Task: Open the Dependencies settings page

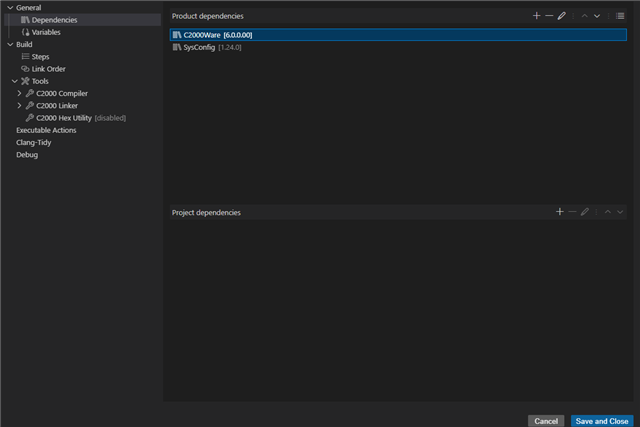Action: (x=83, y=20)
